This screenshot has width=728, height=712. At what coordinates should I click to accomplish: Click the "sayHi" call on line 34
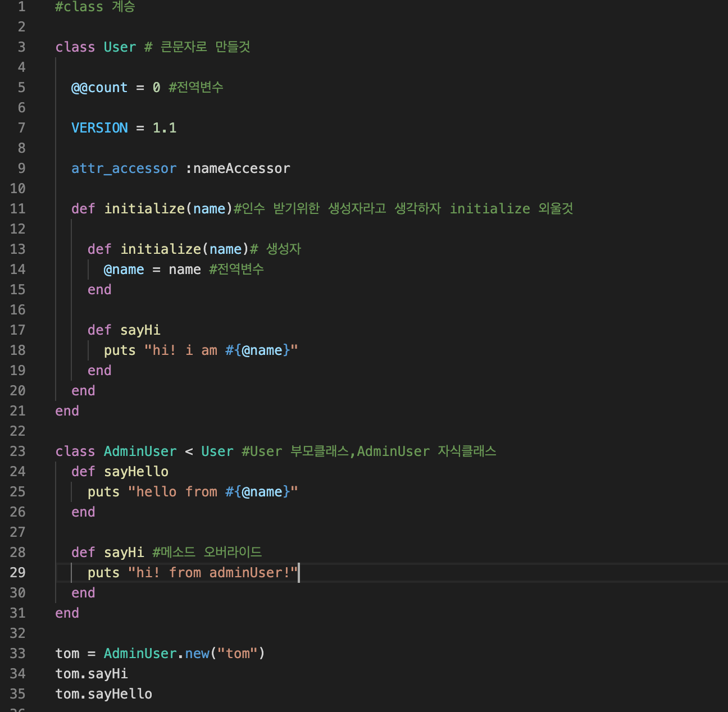(x=108, y=674)
